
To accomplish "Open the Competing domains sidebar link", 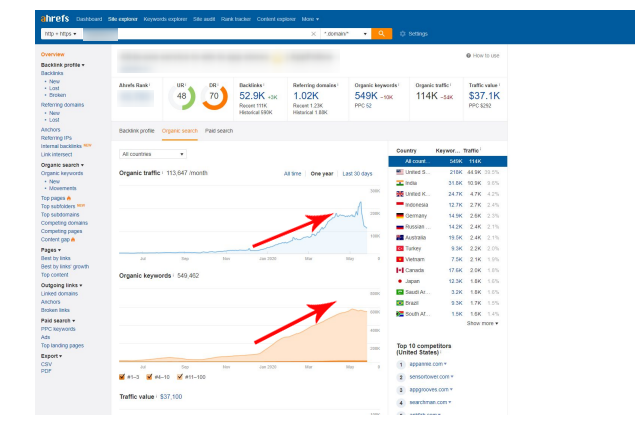I will pos(64,223).
